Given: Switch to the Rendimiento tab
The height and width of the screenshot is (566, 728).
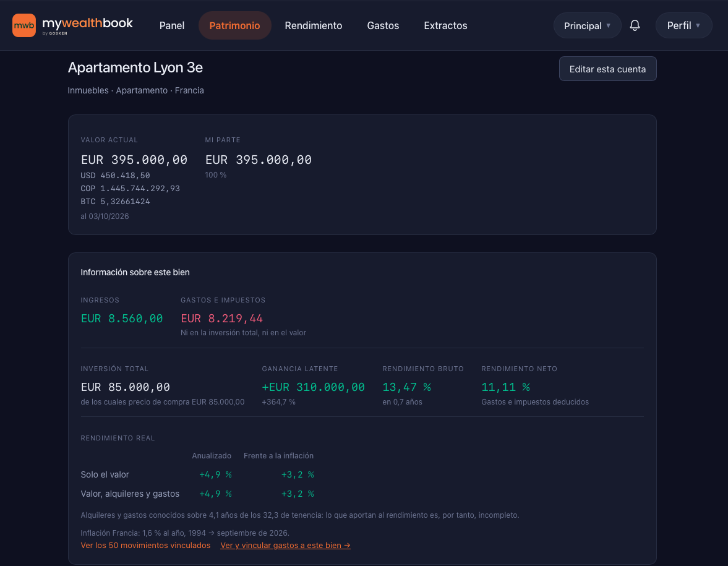Looking at the screenshot, I should (x=314, y=25).
